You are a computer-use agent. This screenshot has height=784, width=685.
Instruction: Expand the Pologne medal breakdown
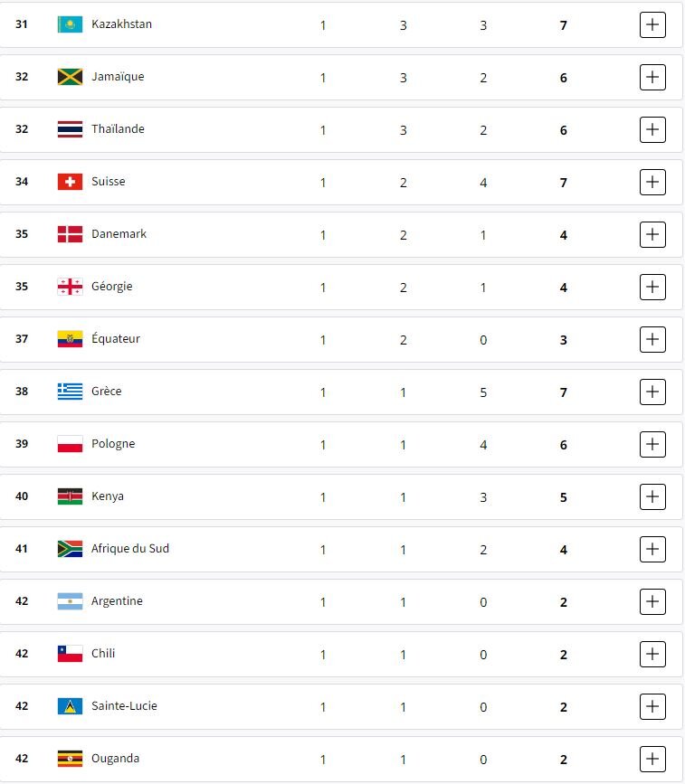[x=652, y=444]
